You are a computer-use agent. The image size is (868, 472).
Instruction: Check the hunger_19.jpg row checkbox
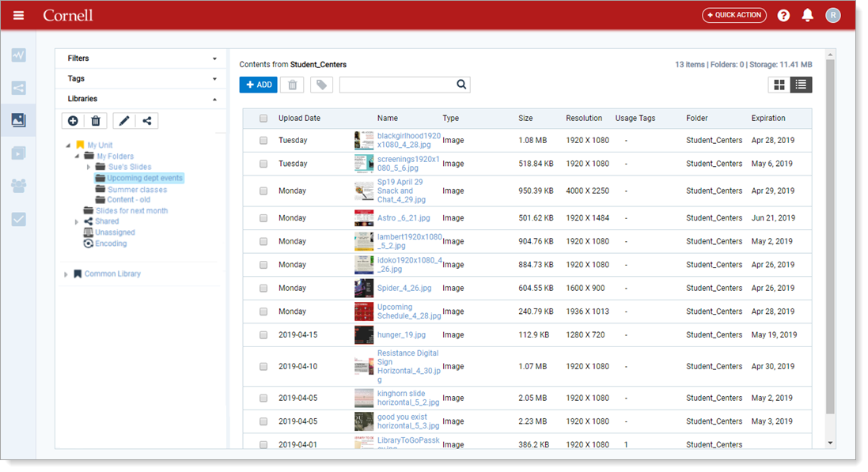[263, 334]
